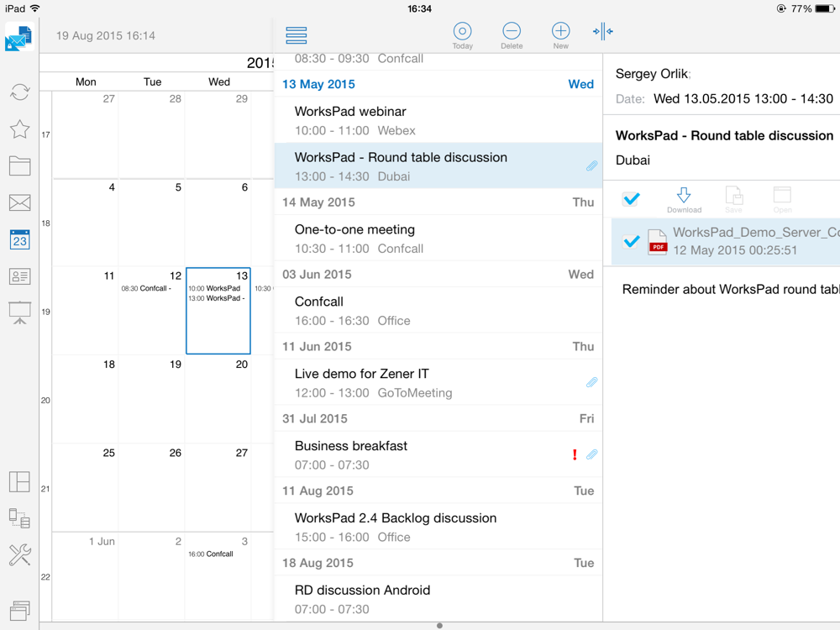Select day 13 in the month calendar

[218, 311]
